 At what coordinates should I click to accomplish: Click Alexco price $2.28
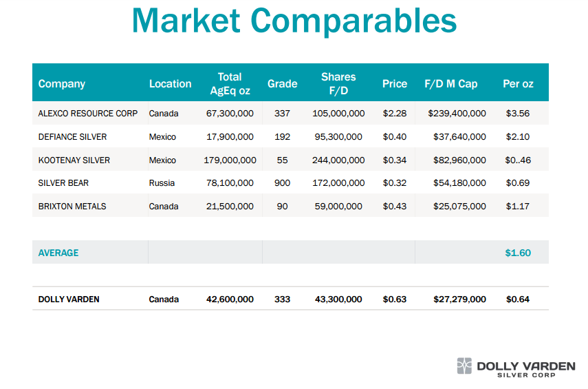(395, 114)
